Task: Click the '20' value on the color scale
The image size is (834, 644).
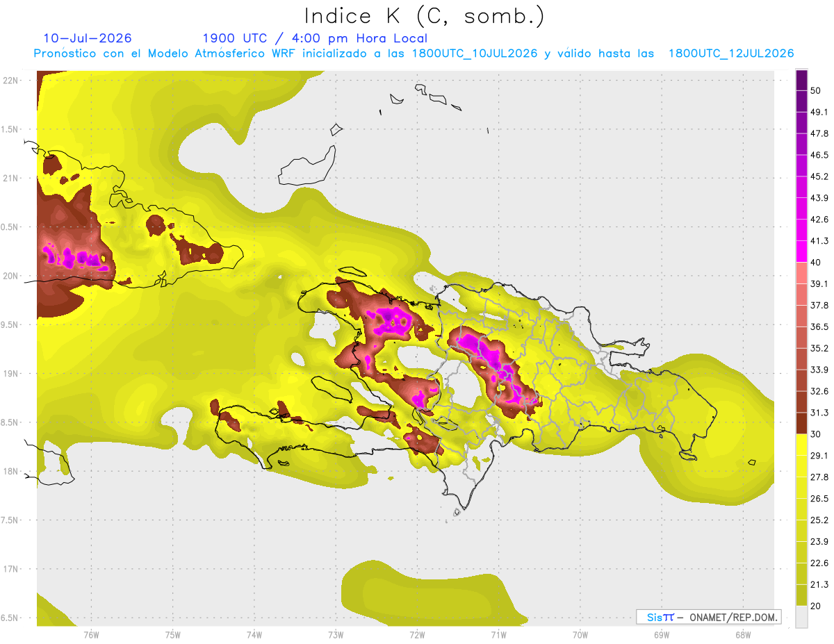Action: pyautogui.click(x=816, y=606)
